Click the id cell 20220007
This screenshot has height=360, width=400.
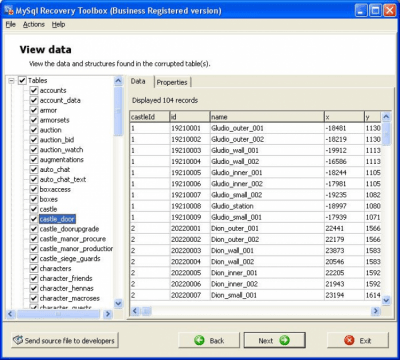click(x=189, y=295)
